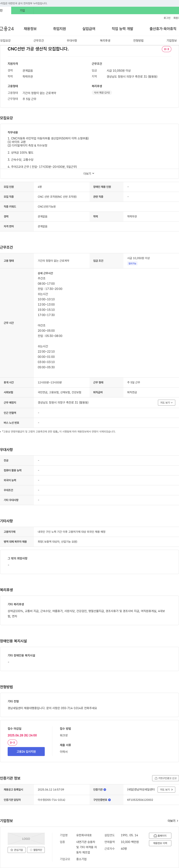Click the deadline 2025.06.28 (토) 24:00 text
Viewport: 179px width, 868px height.
click(22, 735)
